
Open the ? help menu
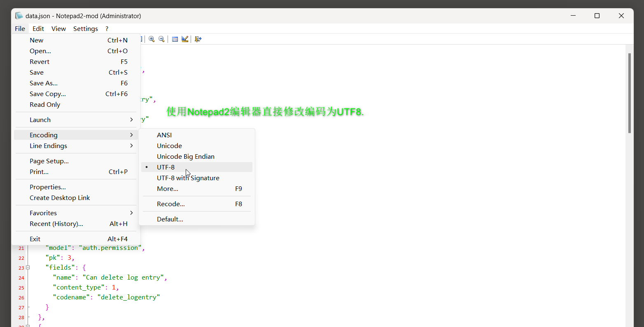tap(107, 28)
